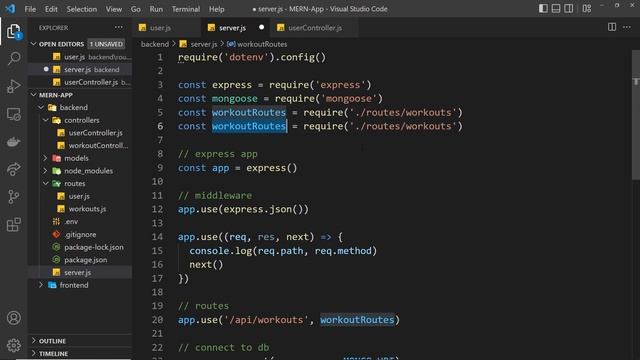The width and height of the screenshot is (640, 360).
Task: Open the Explorer view in activity bar
Action: (x=13, y=31)
